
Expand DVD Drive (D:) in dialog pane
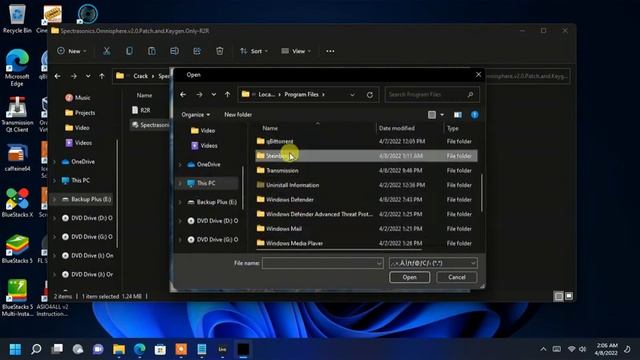[180, 221]
